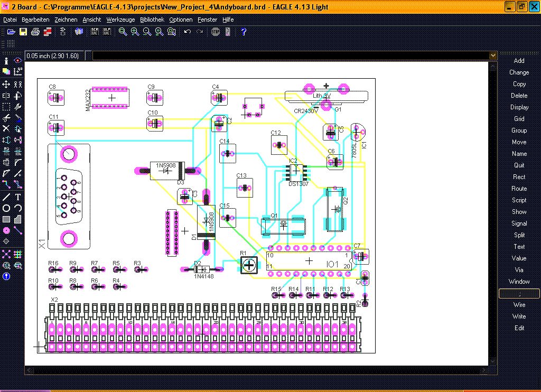Undo the last action
This screenshot has height=392, width=541.
pyautogui.click(x=187, y=32)
